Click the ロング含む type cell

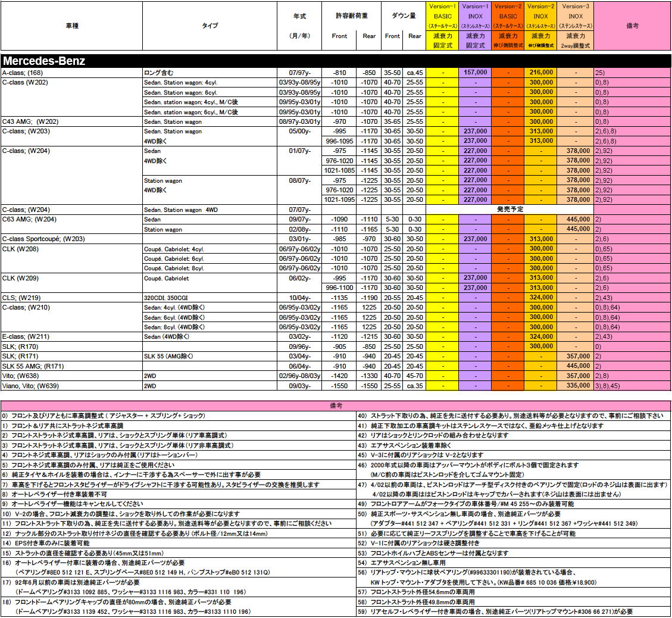(x=210, y=73)
